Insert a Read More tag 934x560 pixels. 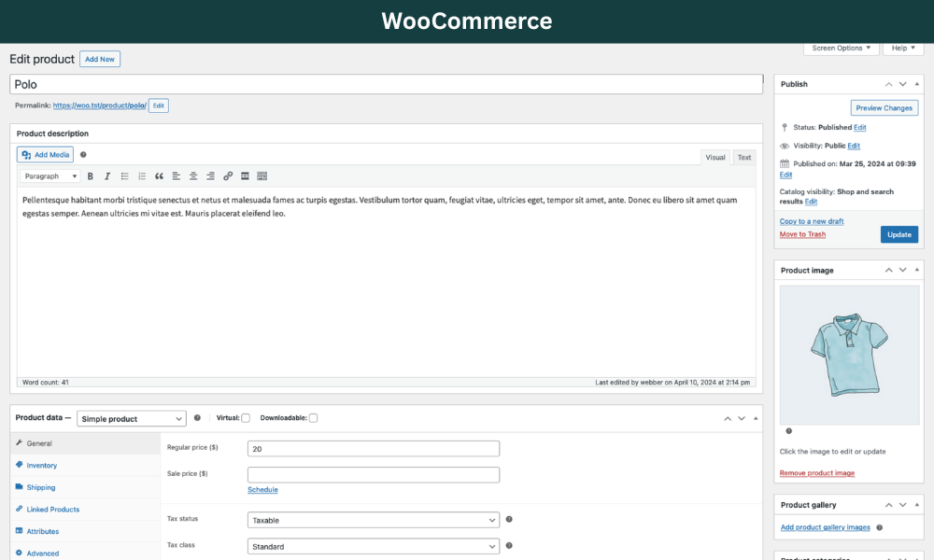pyautogui.click(x=245, y=176)
